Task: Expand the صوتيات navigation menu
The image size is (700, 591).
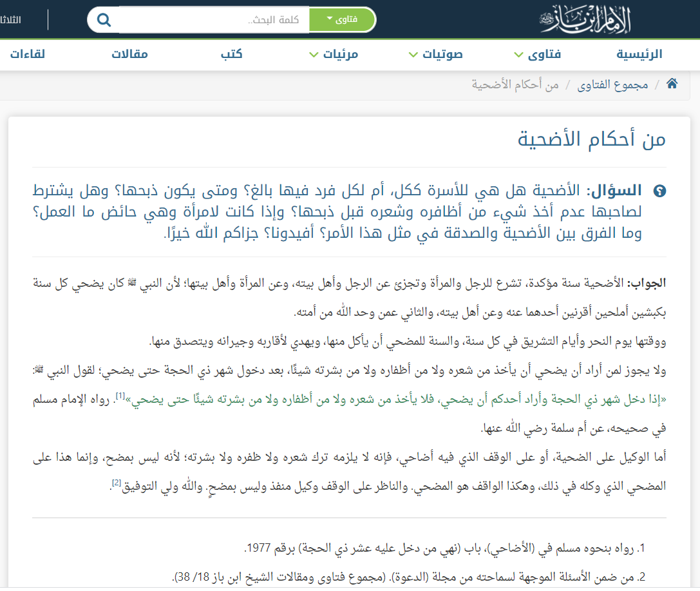Action: click(436, 55)
